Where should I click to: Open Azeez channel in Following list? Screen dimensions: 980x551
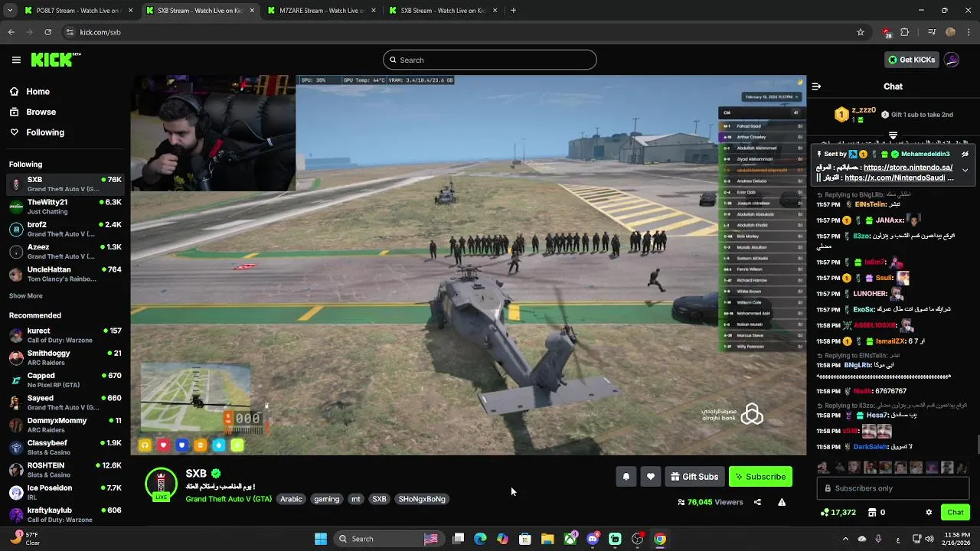pos(65,251)
